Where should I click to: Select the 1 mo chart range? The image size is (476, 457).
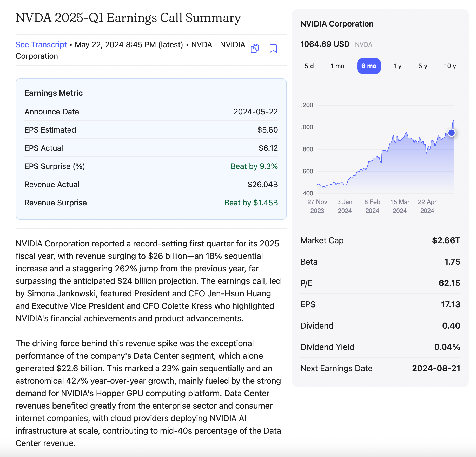coord(337,66)
